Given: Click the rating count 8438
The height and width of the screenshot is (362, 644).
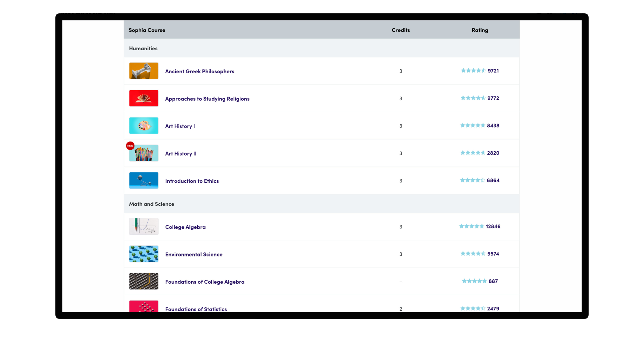Looking at the screenshot, I should tap(493, 126).
